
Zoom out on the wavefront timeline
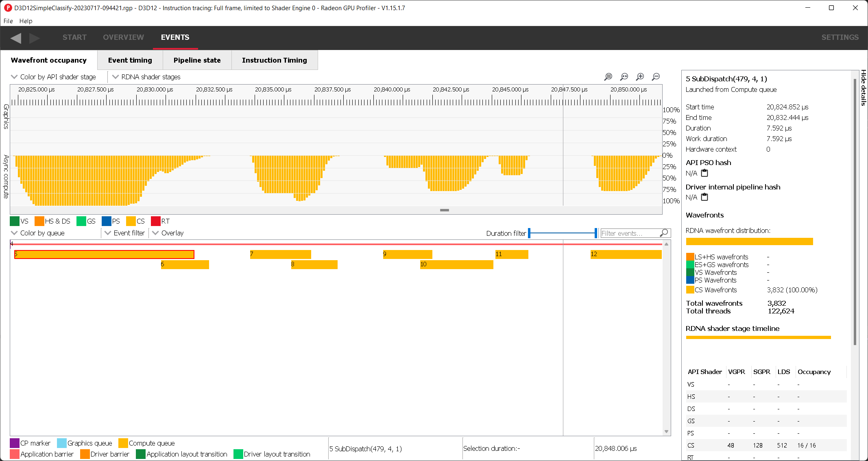click(656, 77)
